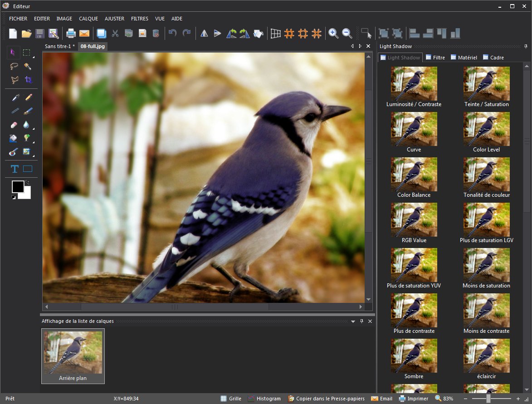Select the rectangle shape tool
The image size is (532, 404).
(28, 169)
